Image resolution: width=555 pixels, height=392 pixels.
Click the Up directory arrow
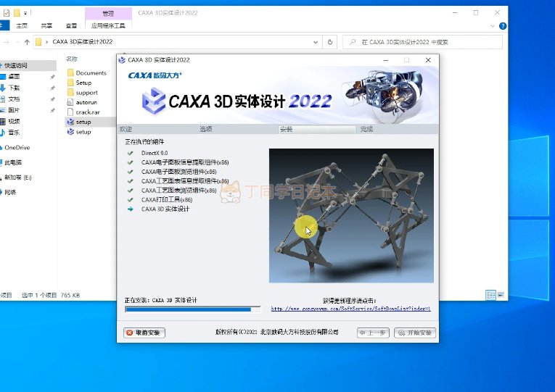click(x=27, y=42)
